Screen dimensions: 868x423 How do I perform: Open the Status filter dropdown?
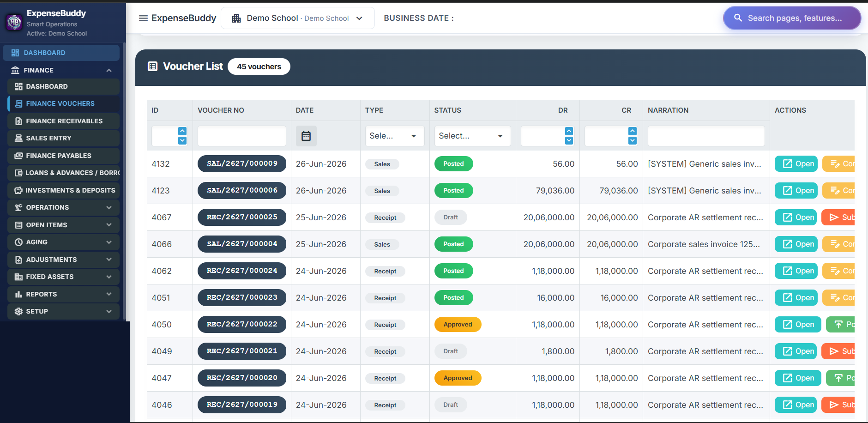pyautogui.click(x=472, y=136)
